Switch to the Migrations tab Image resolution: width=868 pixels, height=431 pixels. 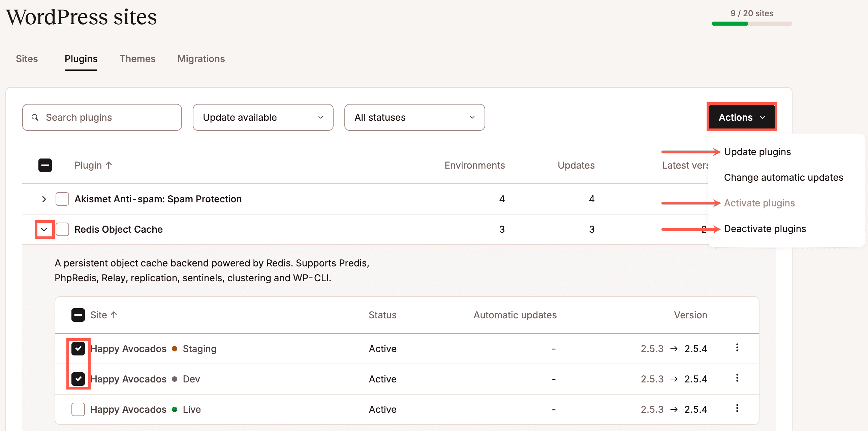(x=201, y=59)
